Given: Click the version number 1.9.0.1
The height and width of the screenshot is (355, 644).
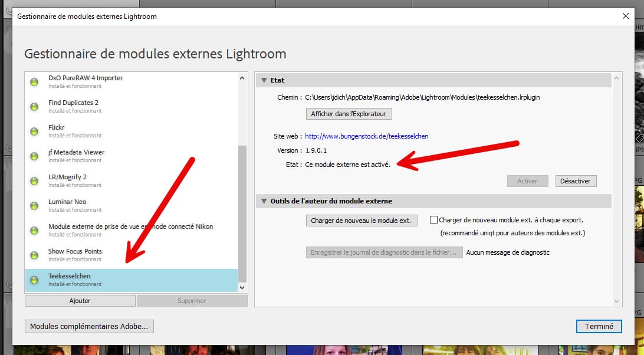Looking at the screenshot, I should pyautogui.click(x=316, y=150).
